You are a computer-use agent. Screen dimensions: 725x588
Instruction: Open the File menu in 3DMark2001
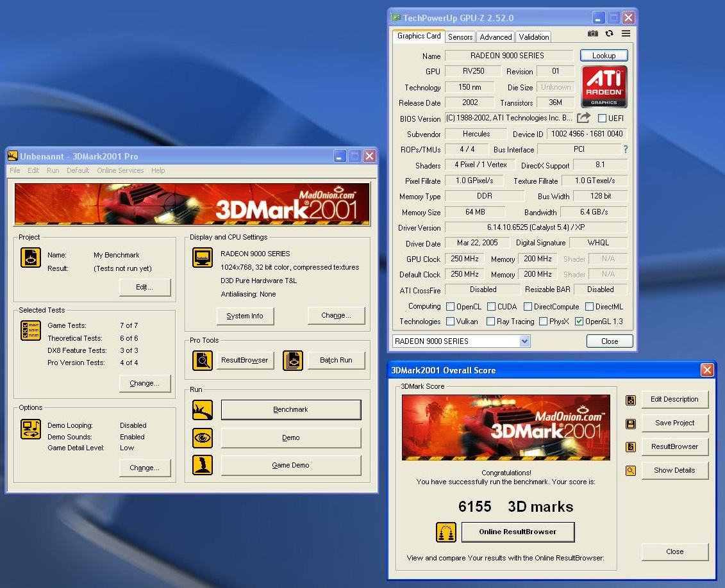(15, 170)
